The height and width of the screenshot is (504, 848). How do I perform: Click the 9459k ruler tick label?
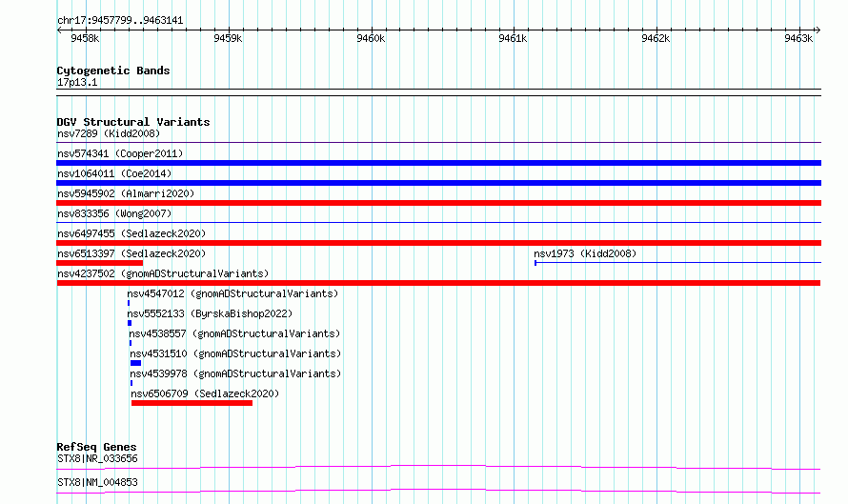[x=228, y=38]
